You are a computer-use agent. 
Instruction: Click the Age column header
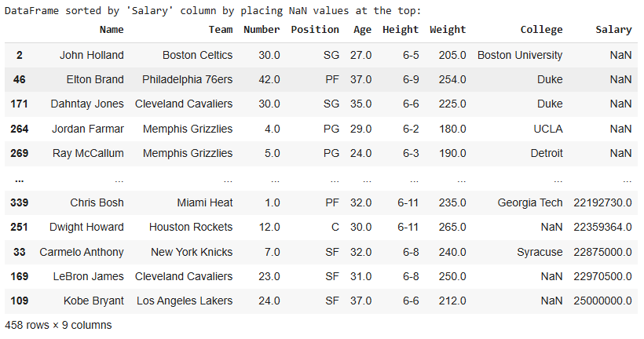pyautogui.click(x=363, y=30)
